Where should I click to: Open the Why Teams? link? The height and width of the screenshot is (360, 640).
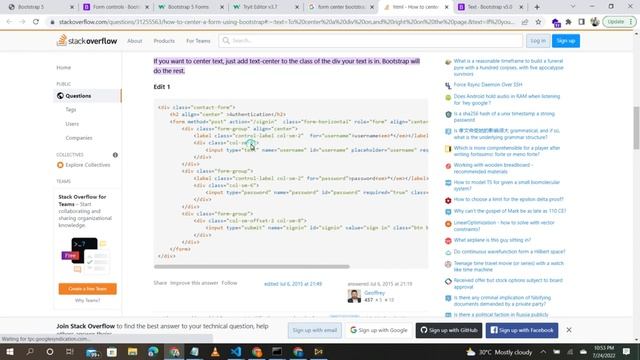87,300
